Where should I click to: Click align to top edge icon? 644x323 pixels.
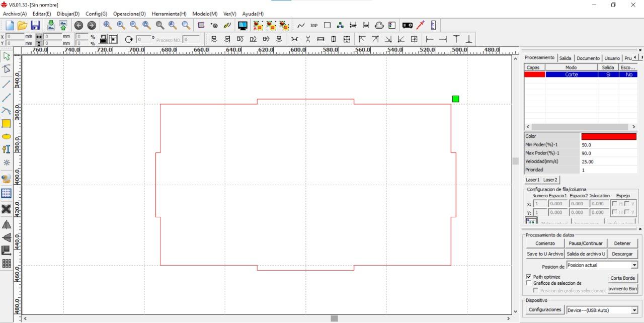(240, 39)
